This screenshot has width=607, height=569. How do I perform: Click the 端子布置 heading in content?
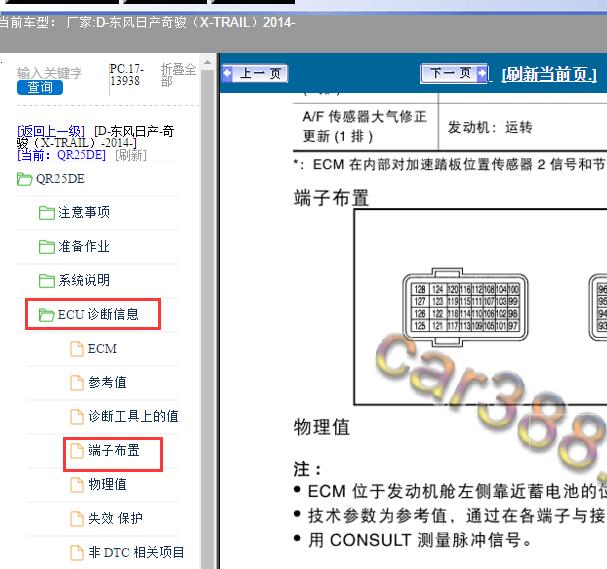(331, 198)
